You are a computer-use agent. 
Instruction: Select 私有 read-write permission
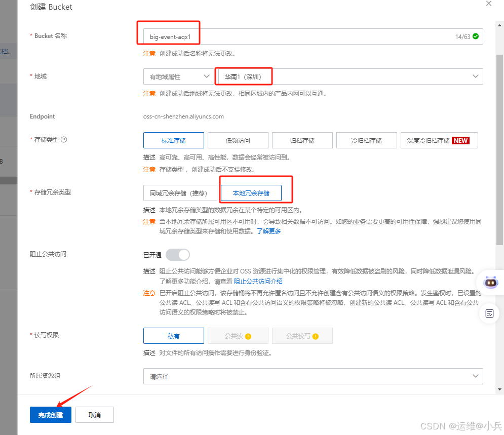click(174, 336)
